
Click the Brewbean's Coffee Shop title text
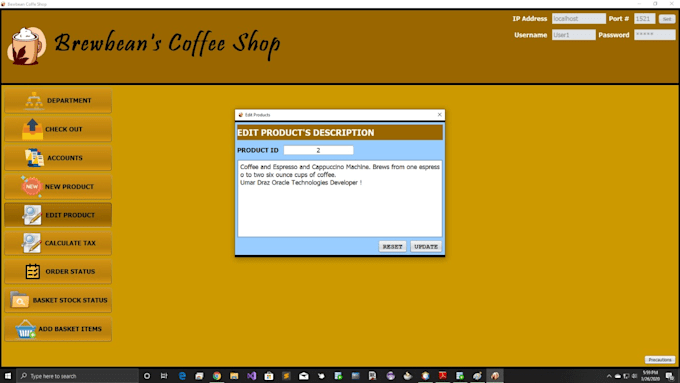click(167, 43)
